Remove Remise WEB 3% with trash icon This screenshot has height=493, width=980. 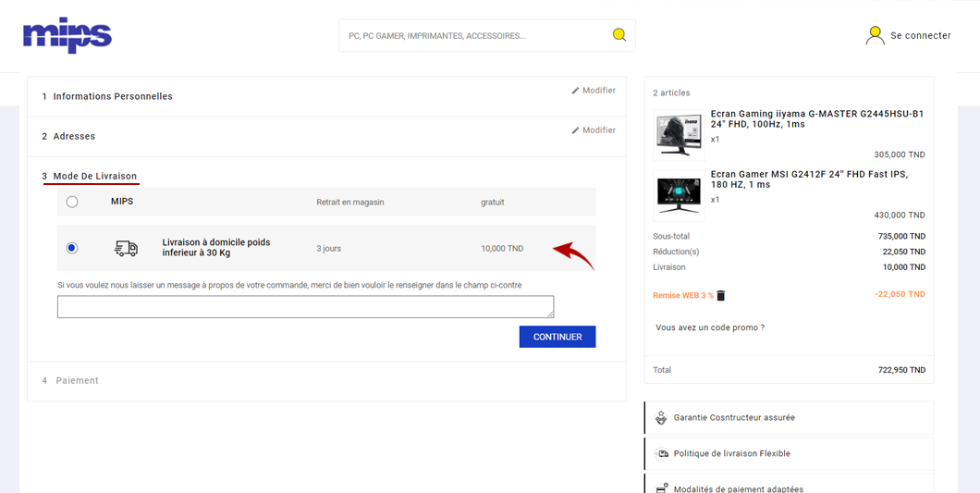[720, 295]
